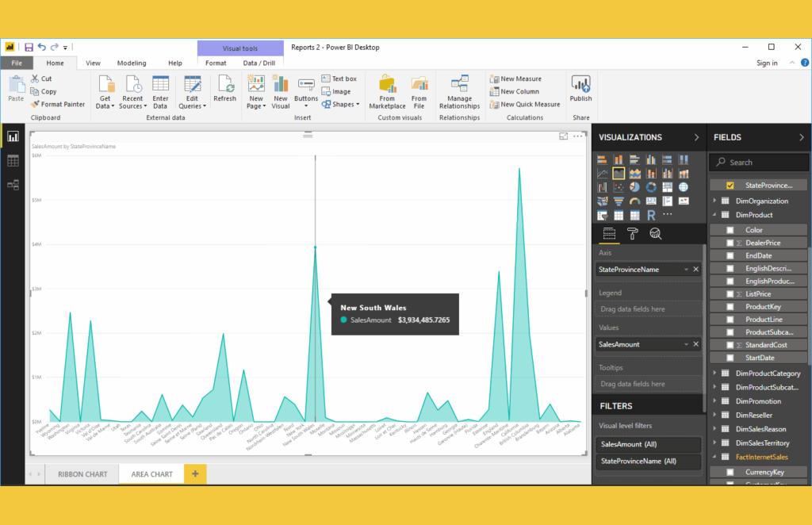Undo the last action in title bar
This screenshot has width=812, height=525.
(42, 47)
